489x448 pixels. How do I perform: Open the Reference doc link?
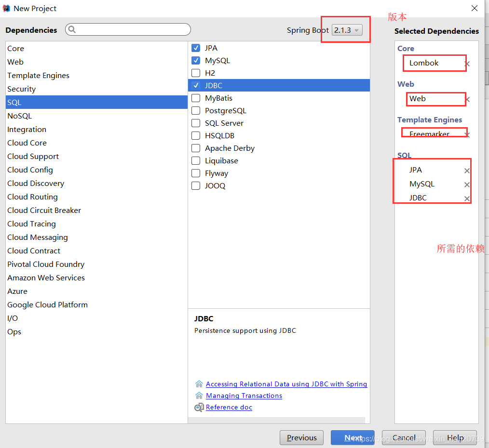coord(229,407)
